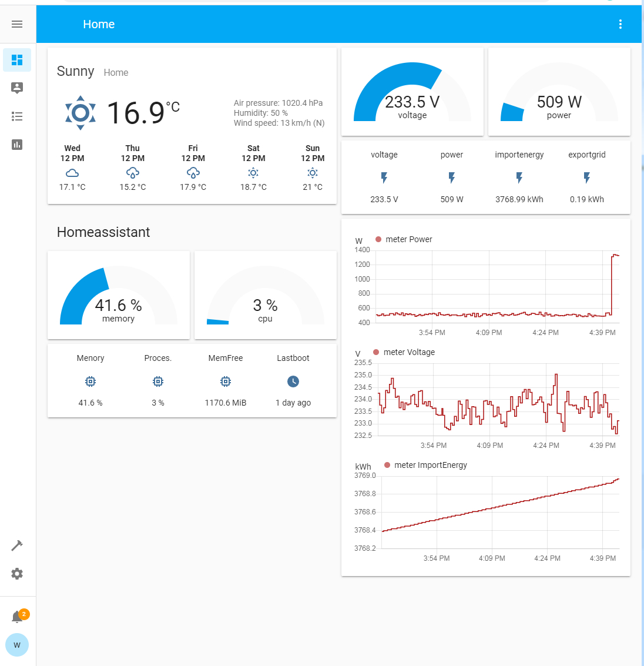Open the Map panel from the sidebar

click(16, 88)
